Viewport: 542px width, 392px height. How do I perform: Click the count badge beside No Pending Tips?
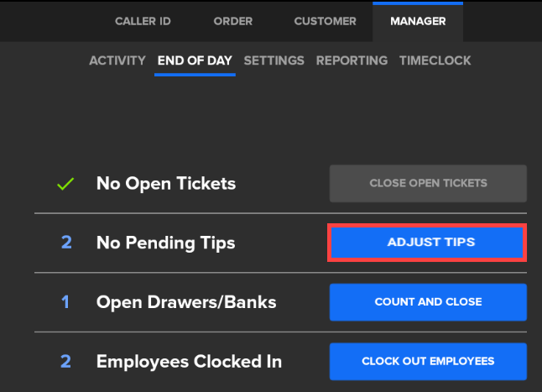(66, 243)
